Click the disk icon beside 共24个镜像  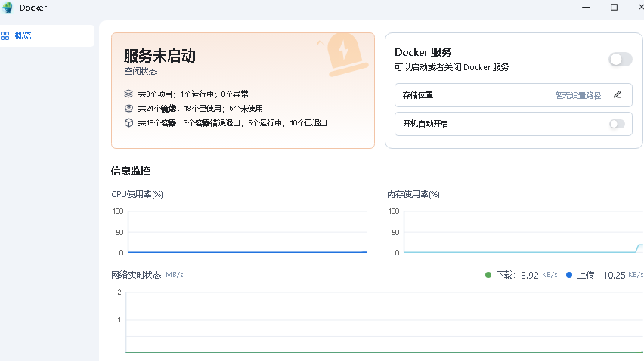[128, 108]
